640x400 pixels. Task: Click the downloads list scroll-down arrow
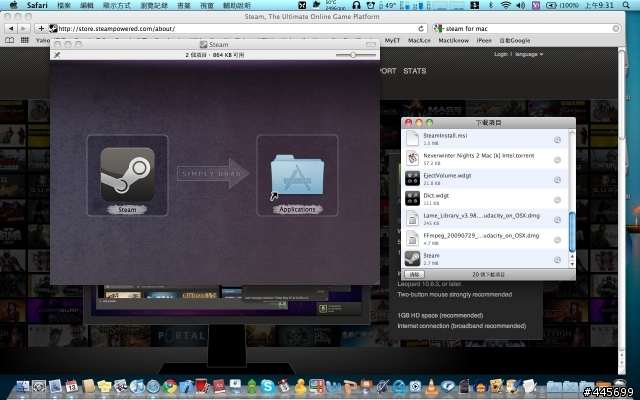tap(572, 264)
